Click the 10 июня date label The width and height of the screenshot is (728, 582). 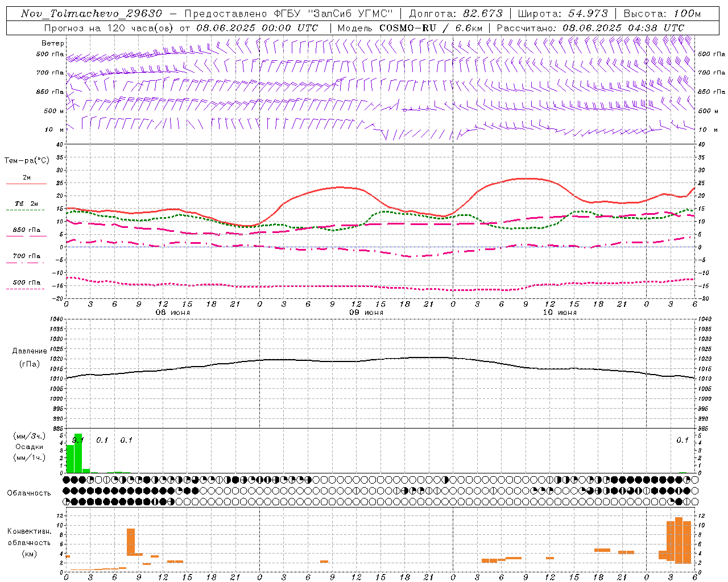tap(560, 313)
